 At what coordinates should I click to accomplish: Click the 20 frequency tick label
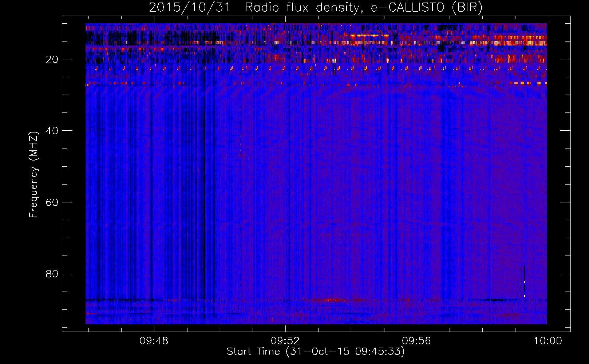pos(52,59)
